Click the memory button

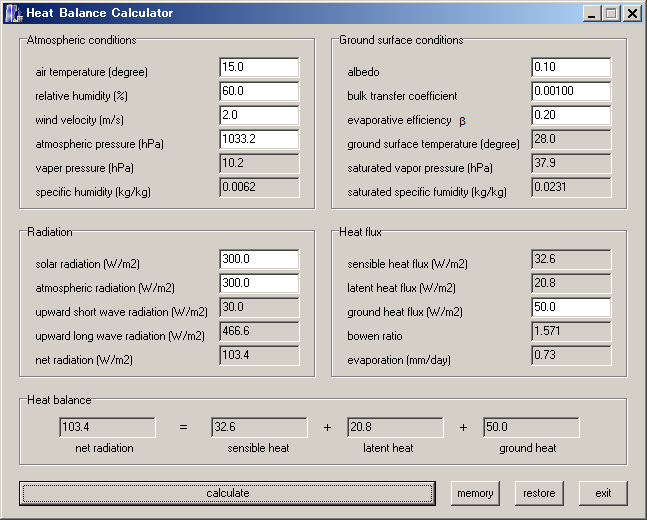(475, 493)
